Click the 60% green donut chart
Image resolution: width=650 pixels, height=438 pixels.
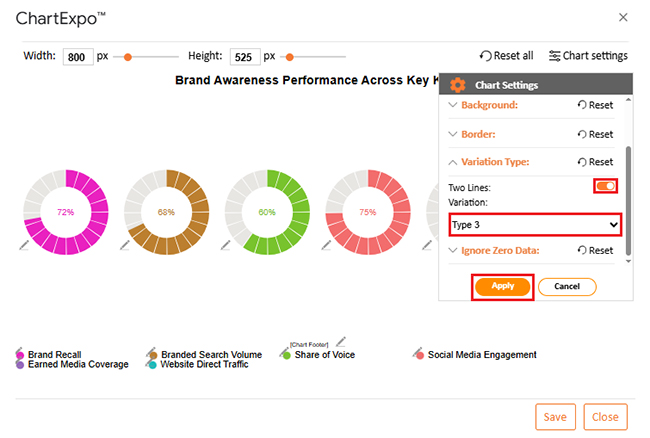tap(267, 212)
